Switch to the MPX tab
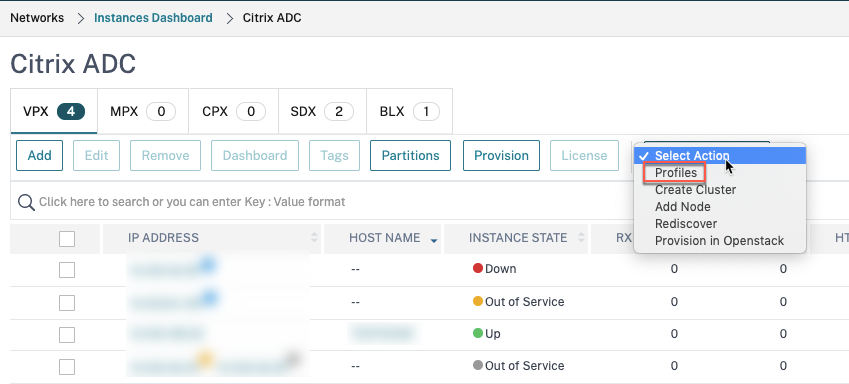 coord(143,112)
